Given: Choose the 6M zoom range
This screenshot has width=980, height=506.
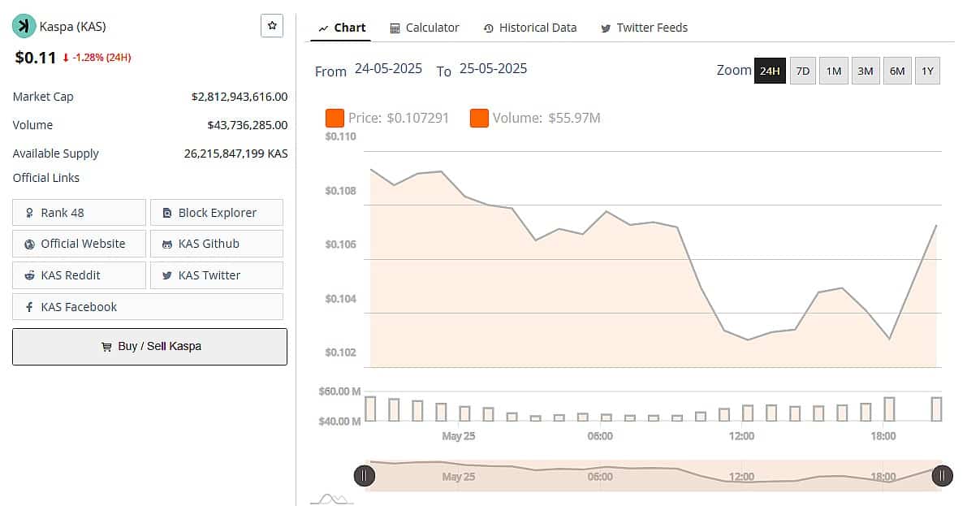Looking at the screenshot, I should coord(897,71).
